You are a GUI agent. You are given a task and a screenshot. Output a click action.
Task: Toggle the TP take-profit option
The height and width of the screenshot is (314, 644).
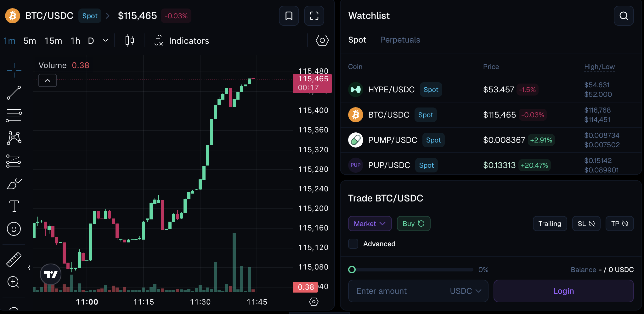[x=619, y=224]
